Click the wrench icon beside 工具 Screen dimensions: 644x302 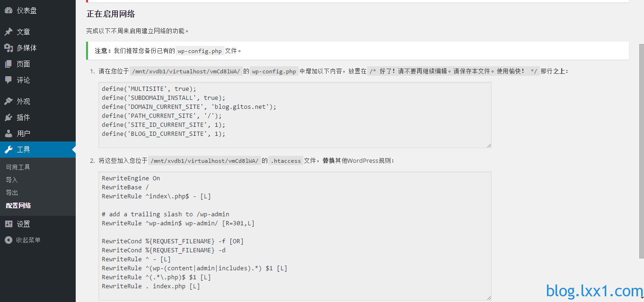point(9,150)
